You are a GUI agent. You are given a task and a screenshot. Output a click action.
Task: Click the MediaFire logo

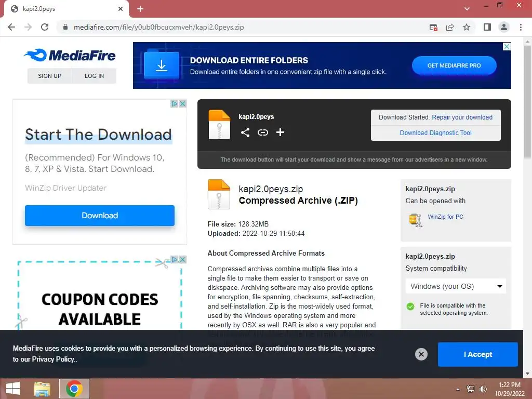[x=70, y=55]
